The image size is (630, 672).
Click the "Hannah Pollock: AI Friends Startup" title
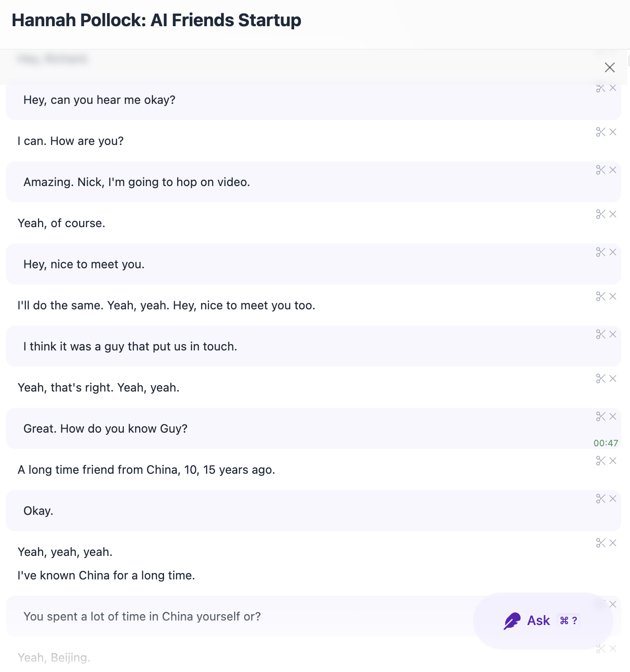(156, 20)
